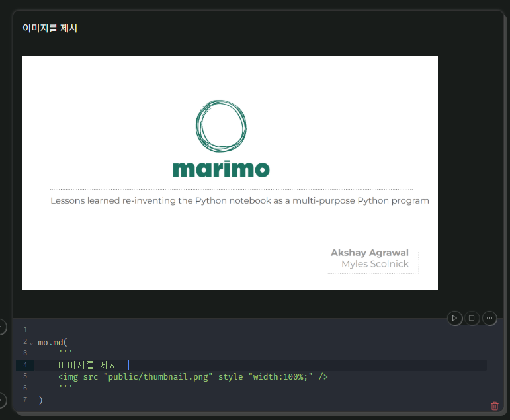Click the triple quotes on line 6
Screen dimensions: 510x420
pyautogui.click(x=65, y=386)
